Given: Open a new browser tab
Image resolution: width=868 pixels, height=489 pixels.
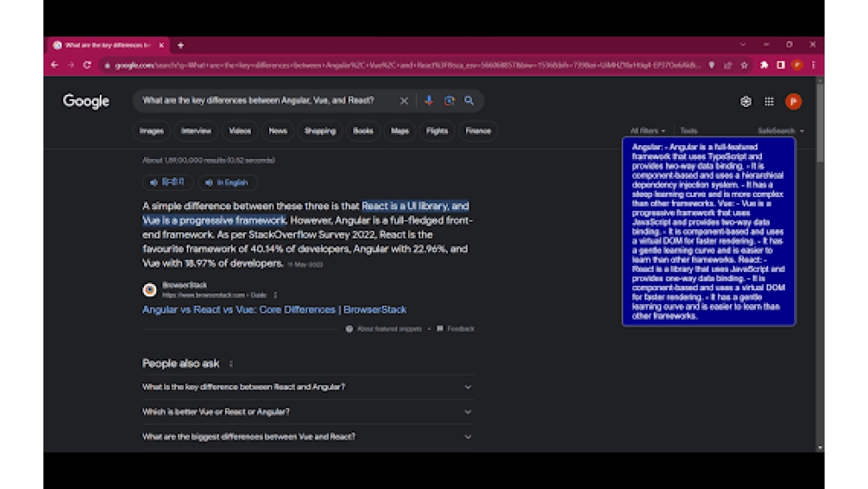Looking at the screenshot, I should (181, 45).
